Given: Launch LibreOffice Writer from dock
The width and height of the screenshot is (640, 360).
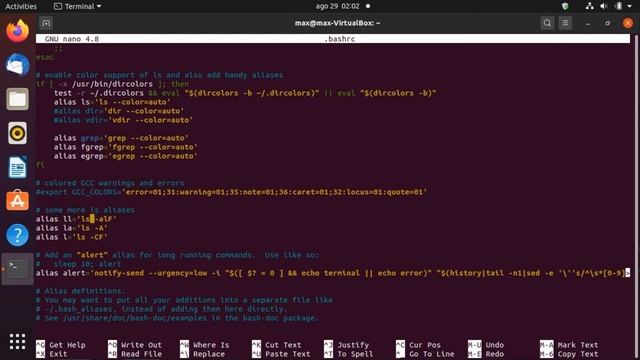Looking at the screenshot, I should 18,167.
